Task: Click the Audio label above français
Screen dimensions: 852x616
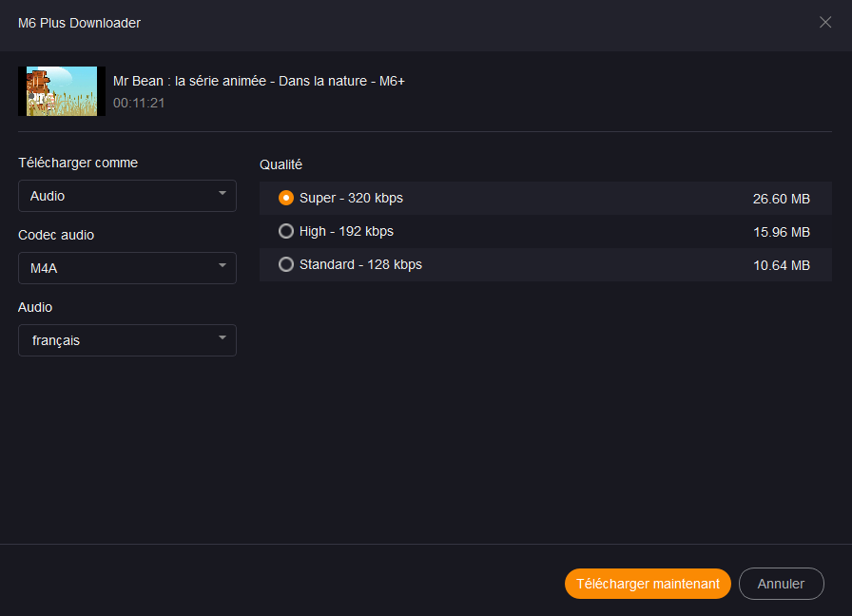Action: point(35,307)
